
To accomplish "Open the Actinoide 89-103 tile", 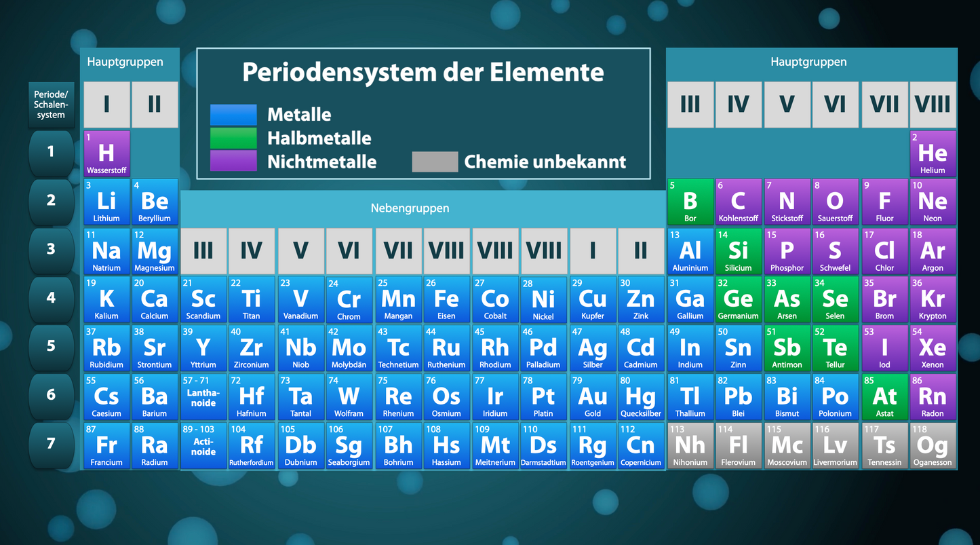I will coord(203,446).
